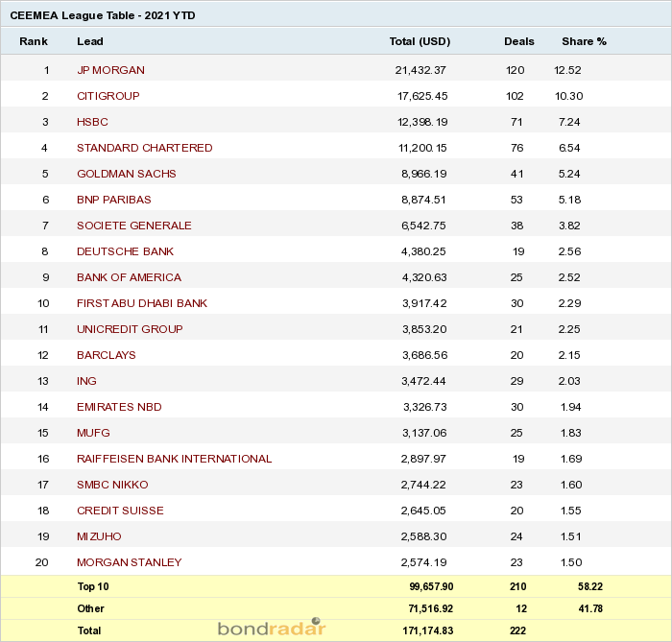Click the Lead column header
Image resolution: width=672 pixels, height=642 pixels.
coord(90,41)
